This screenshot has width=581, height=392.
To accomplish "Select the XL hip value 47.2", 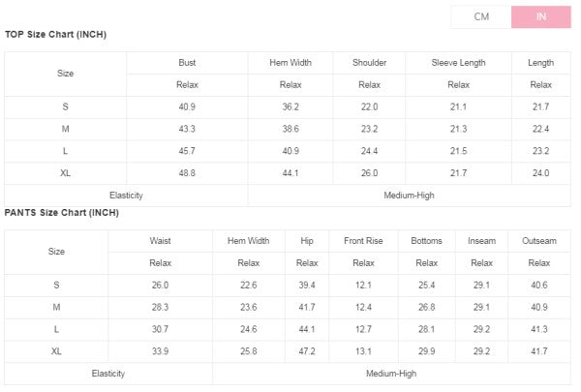I will click(307, 350).
